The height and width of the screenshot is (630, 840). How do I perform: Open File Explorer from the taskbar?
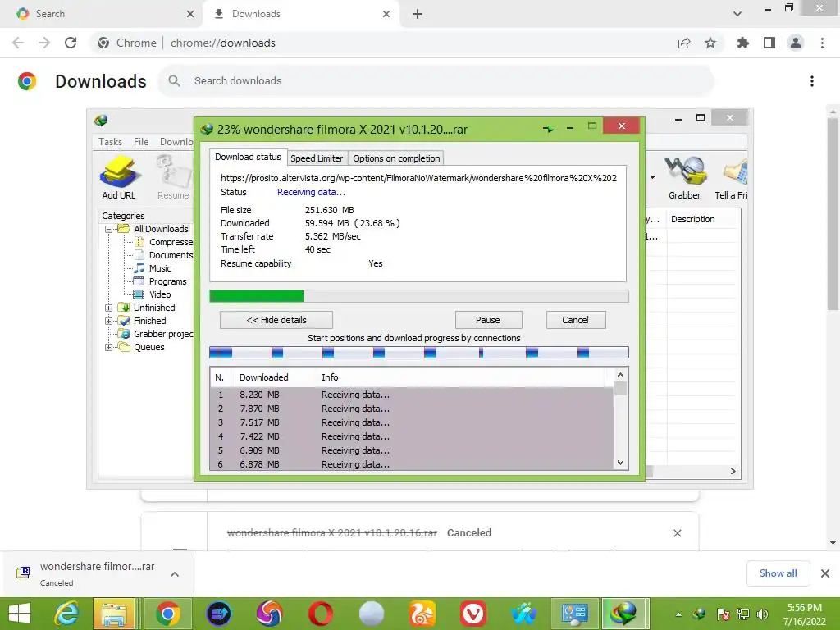point(114,614)
